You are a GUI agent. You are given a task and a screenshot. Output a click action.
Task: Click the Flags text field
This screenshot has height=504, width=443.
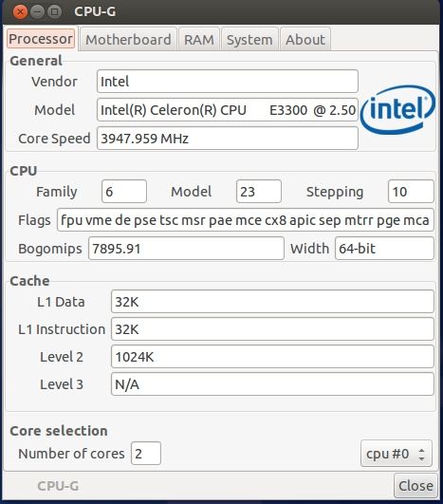tap(246, 220)
